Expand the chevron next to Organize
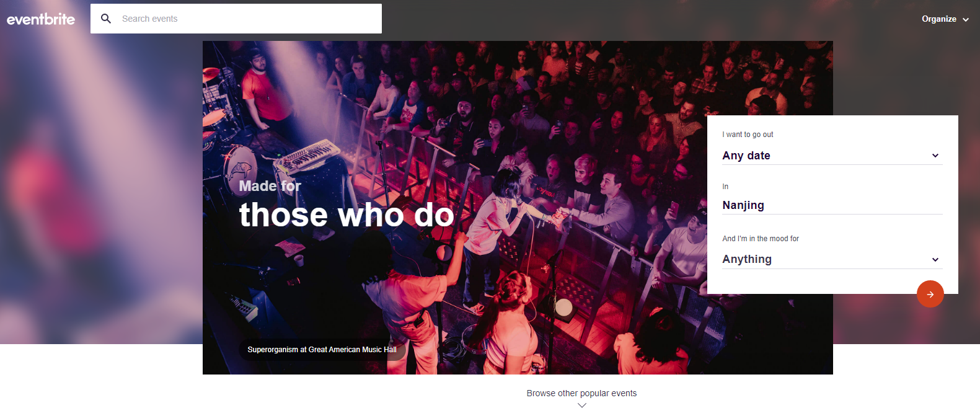 965,20
